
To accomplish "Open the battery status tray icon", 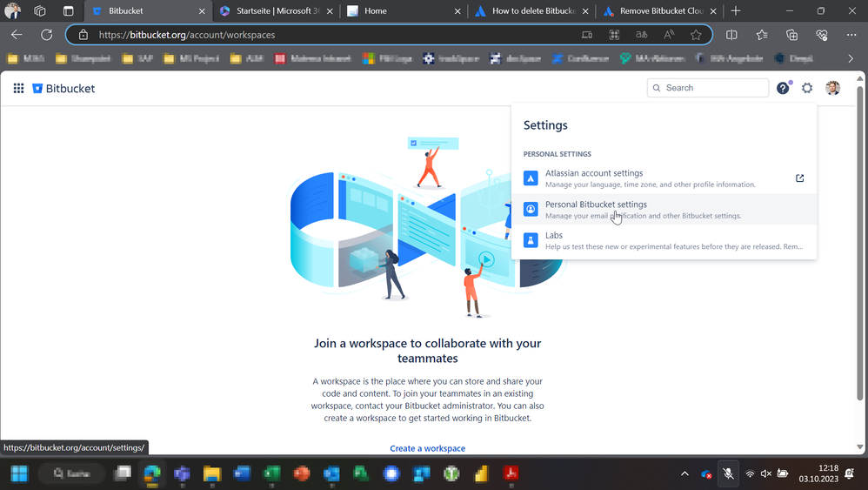I will [x=782, y=473].
